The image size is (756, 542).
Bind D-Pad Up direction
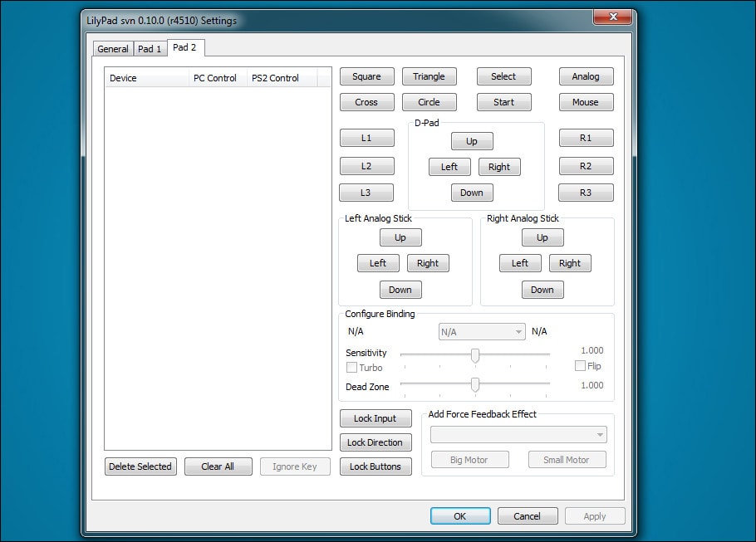click(472, 141)
